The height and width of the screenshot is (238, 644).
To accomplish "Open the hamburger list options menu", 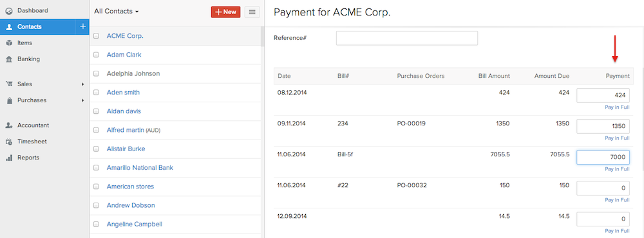I will [252, 12].
